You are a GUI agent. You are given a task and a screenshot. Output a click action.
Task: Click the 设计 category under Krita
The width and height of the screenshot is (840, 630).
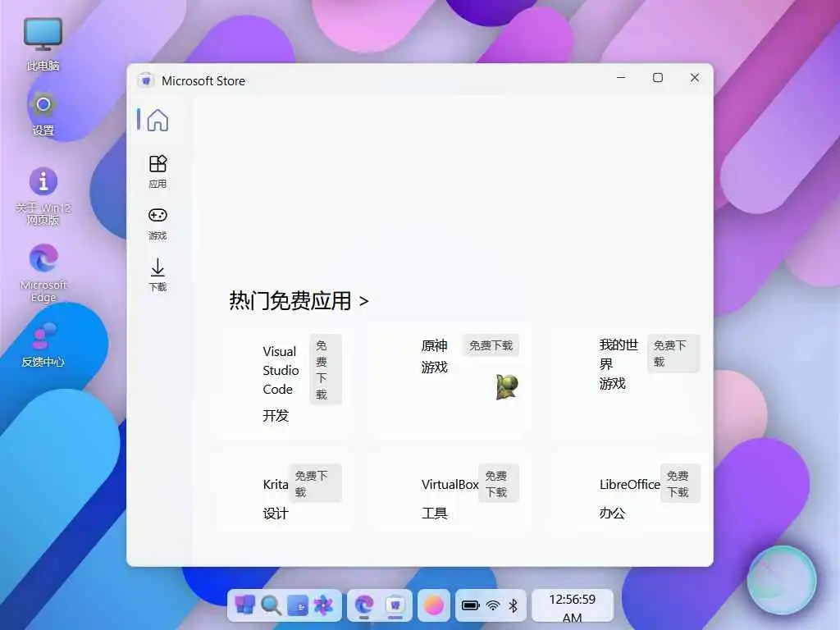coord(276,514)
